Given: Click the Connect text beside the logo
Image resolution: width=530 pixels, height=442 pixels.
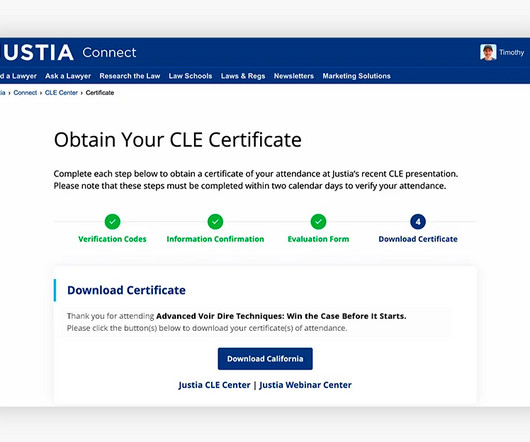Looking at the screenshot, I should click(x=109, y=52).
